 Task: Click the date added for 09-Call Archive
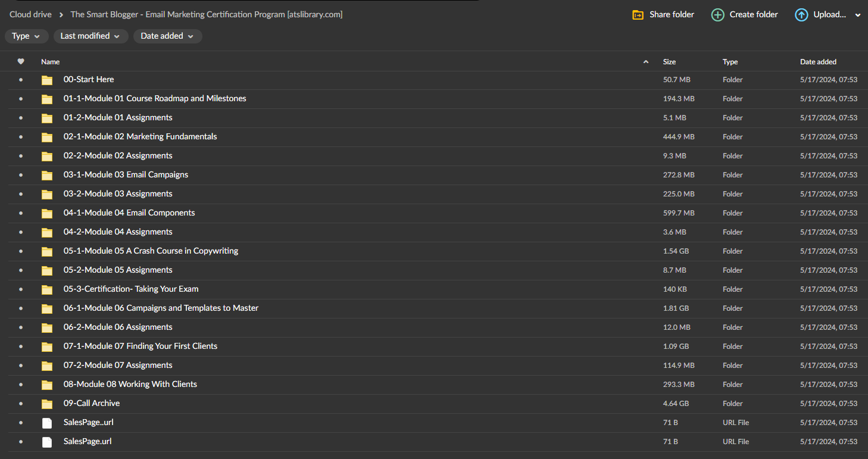point(829,404)
